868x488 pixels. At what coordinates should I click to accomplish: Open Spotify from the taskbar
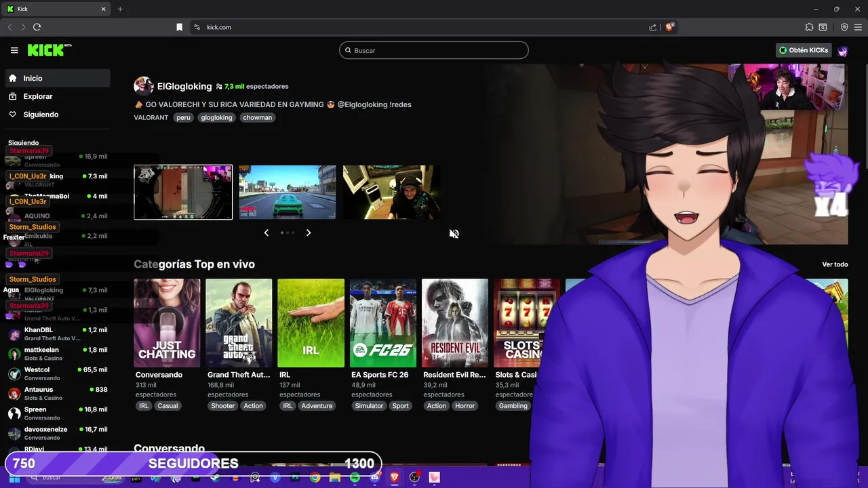355,478
